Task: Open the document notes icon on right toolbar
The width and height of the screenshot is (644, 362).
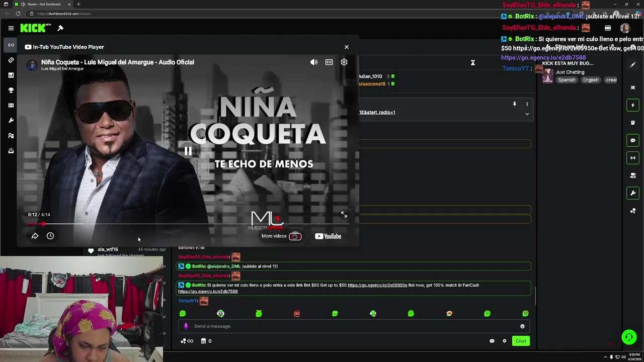Action: [x=633, y=123]
